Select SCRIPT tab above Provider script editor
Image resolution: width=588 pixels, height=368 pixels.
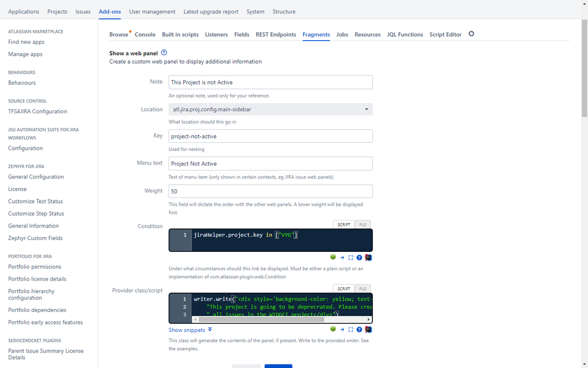[344, 289]
